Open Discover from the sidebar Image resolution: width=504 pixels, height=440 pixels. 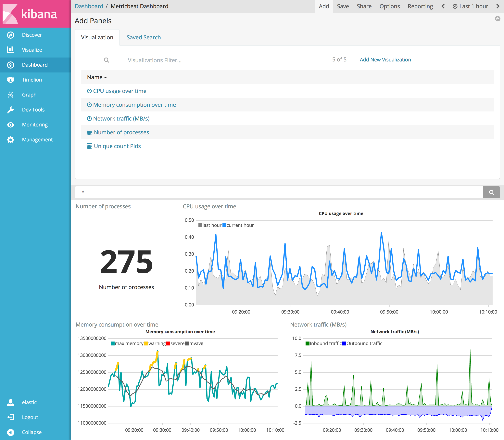[x=32, y=35]
